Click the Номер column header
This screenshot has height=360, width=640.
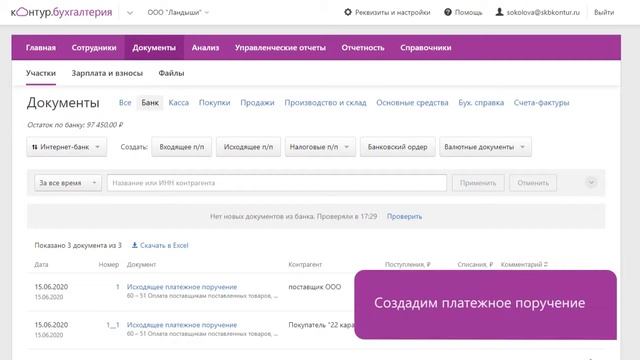(x=109, y=264)
